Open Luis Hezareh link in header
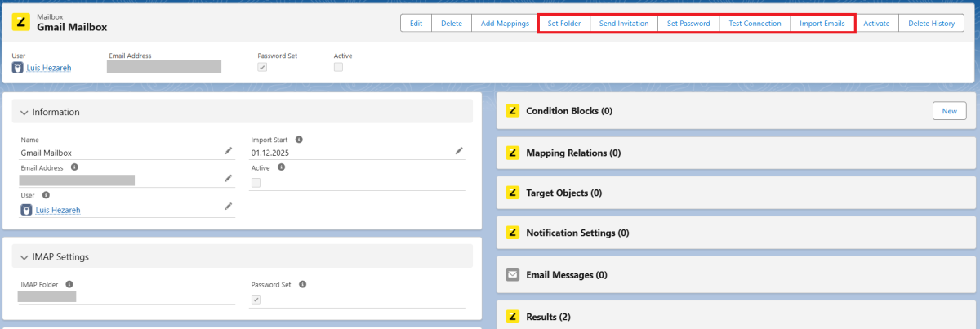This screenshot has height=329, width=980. tap(49, 68)
